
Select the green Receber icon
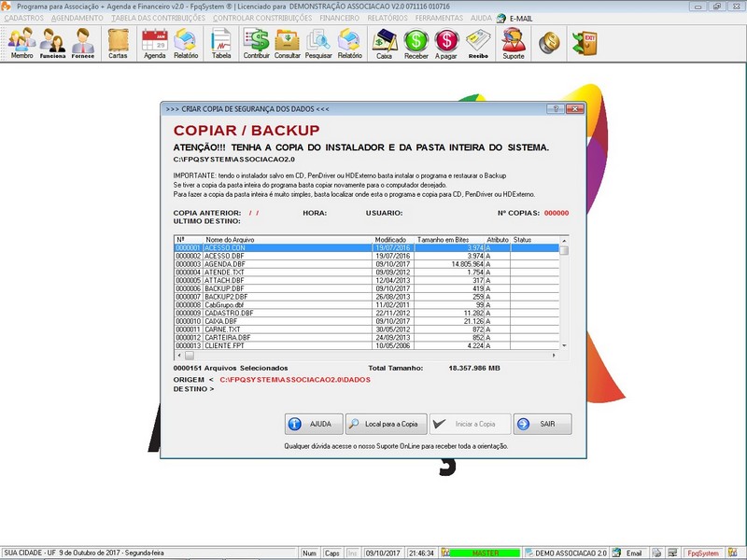[x=416, y=43]
